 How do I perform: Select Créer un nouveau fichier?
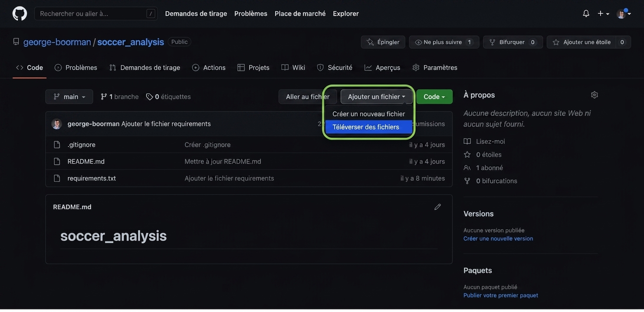[369, 114]
